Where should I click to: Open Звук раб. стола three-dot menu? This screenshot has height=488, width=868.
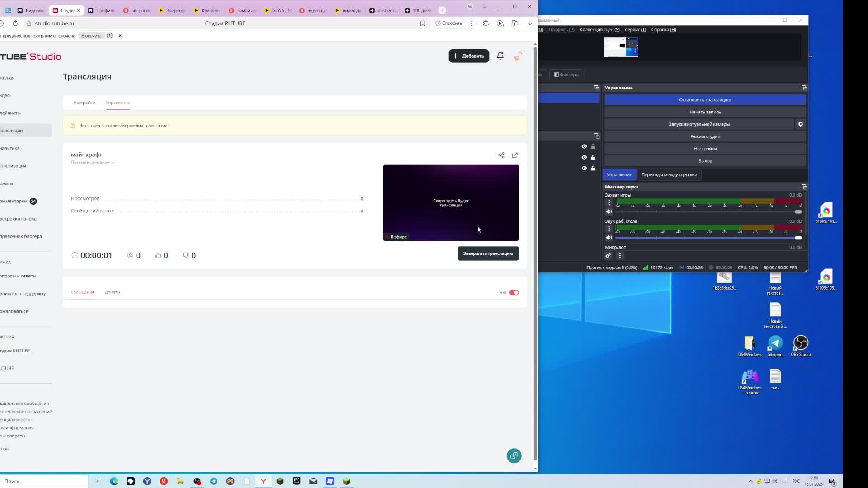[x=609, y=229]
